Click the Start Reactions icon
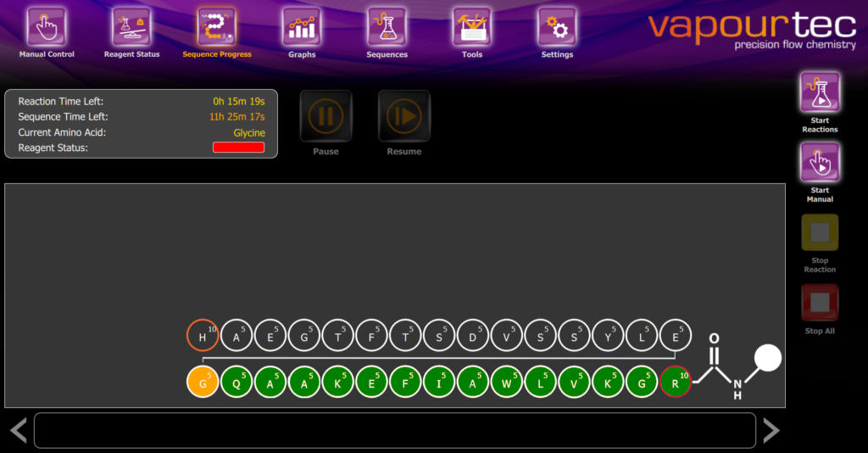This screenshot has height=453, width=868. point(820,93)
